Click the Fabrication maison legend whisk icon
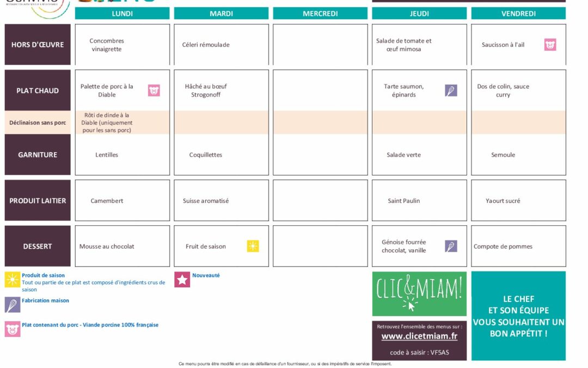 [x=13, y=304]
